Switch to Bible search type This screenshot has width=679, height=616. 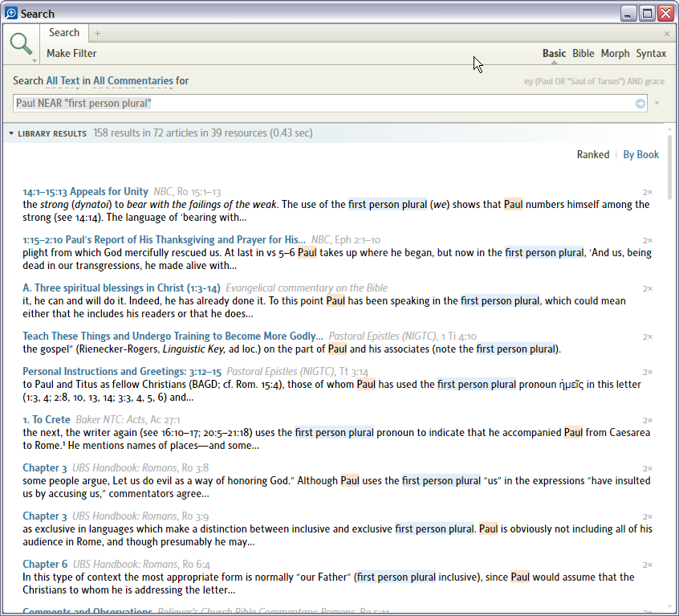click(x=583, y=53)
